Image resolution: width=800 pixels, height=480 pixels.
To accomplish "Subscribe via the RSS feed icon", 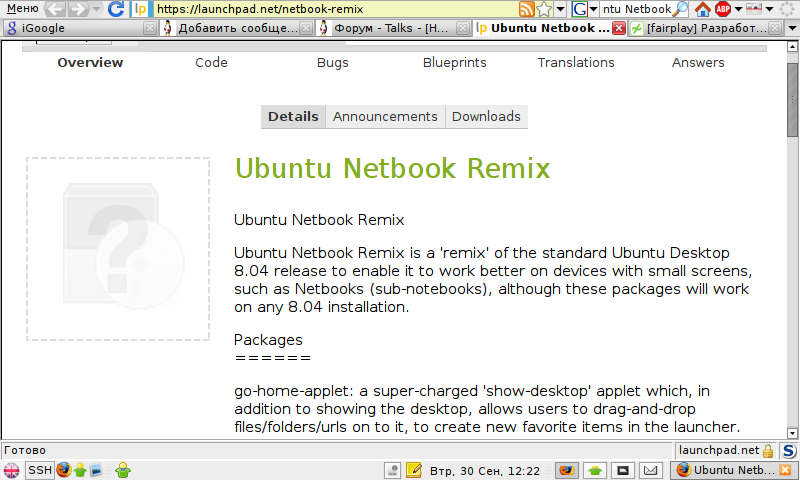I will click(527, 9).
